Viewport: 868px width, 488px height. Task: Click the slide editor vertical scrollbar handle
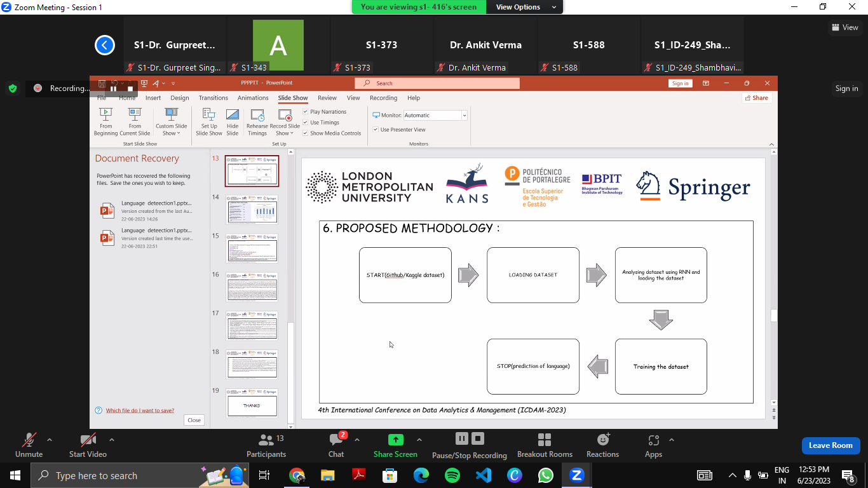click(x=773, y=315)
